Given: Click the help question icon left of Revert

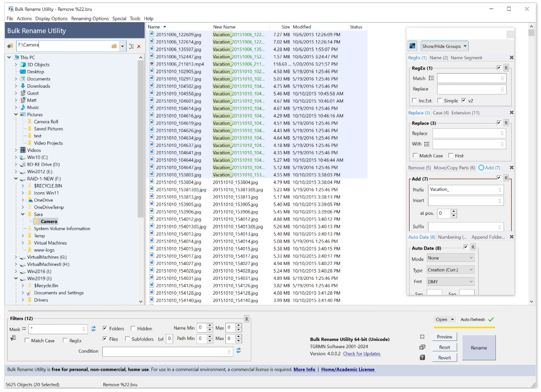Looking at the screenshot, I should [422, 358].
